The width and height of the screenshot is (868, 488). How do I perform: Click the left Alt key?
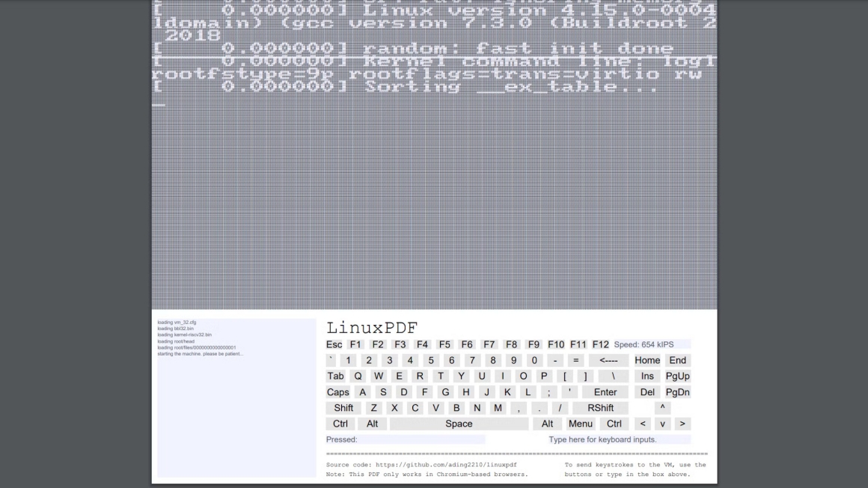tap(372, 424)
